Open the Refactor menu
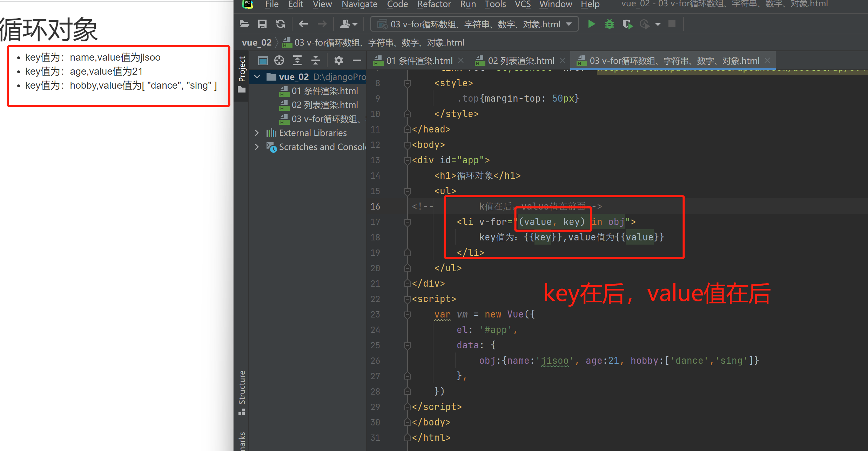The image size is (868, 451). pos(434,4)
